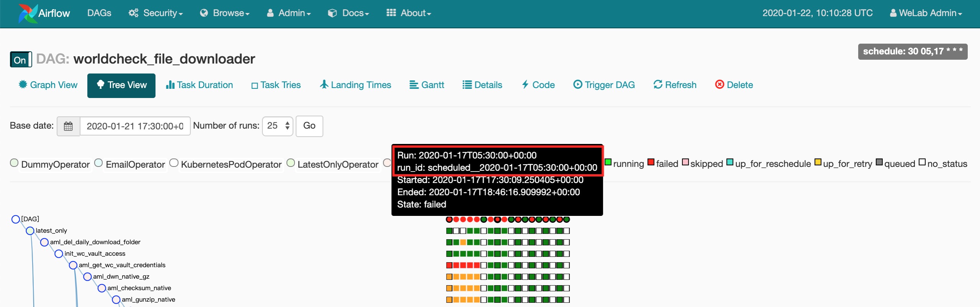
Task: Click the Airflow pinwheel logo
Action: pyautogui.click(x=28, y=13)
